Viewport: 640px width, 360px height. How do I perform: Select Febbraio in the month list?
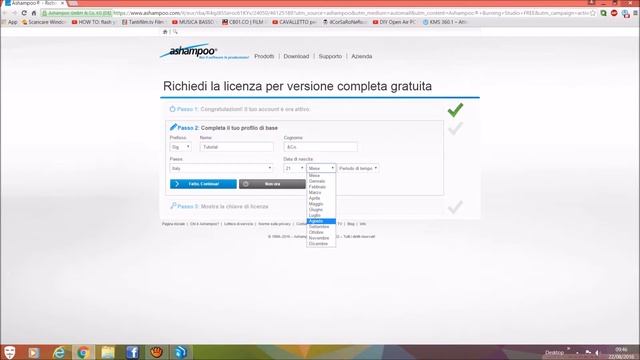[x=321, y=187]
